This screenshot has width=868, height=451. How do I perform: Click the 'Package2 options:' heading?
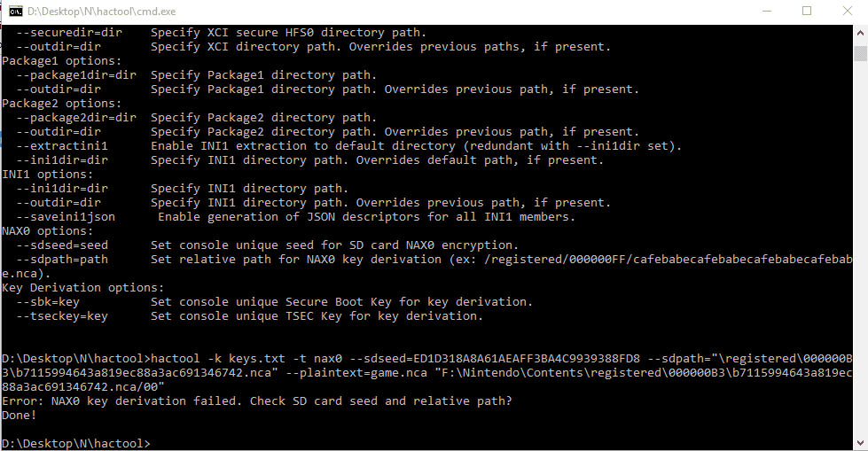point(61,104)
